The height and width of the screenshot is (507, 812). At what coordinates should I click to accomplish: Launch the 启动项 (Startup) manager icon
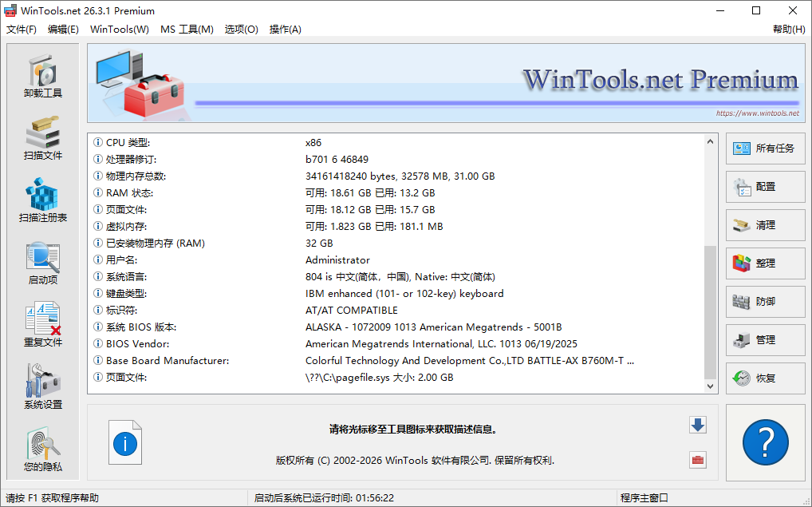(41, 262)
